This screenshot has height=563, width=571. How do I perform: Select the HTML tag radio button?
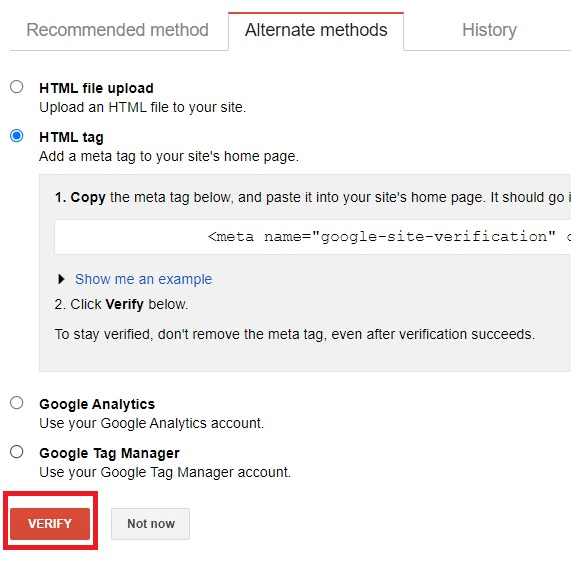(x=17, y=136)
